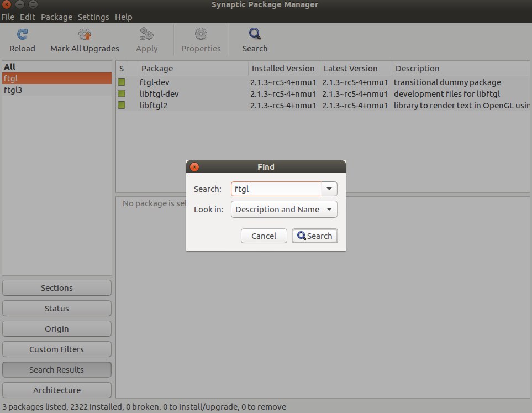The height and width of the screenshot is (413, 532).
Task: Sort by the S status column
Action: pyautogui.click(x=122, y=68)
